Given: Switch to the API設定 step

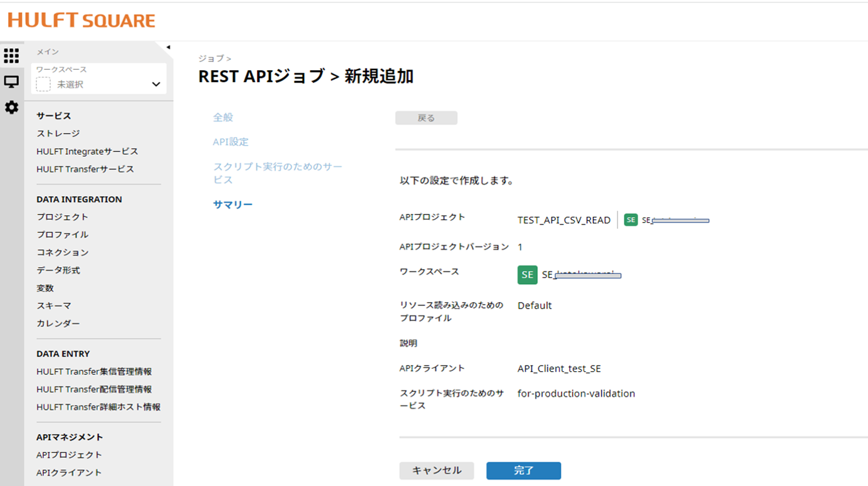Looking at the screenshot, I should [232, 142].
